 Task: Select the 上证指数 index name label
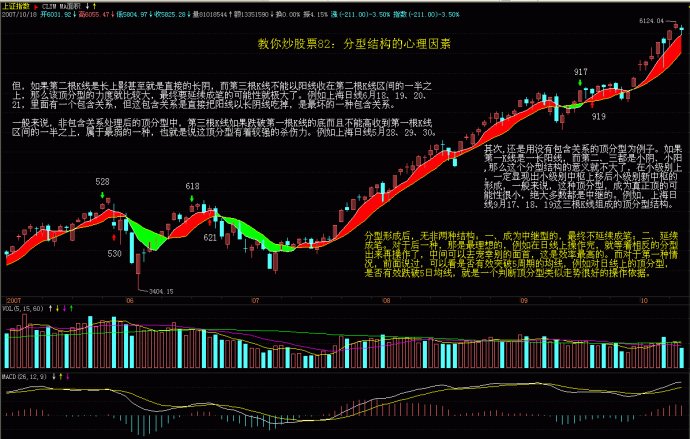[x=16, y=7]
